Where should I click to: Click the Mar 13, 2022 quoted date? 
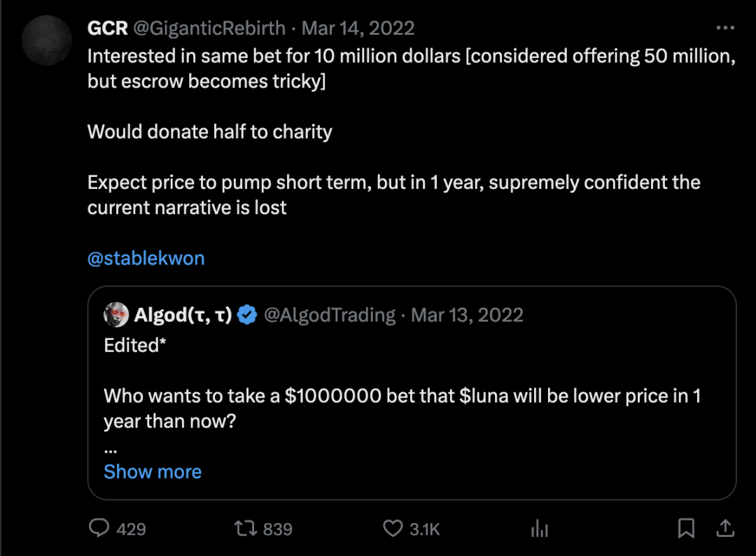click(467, 315)
